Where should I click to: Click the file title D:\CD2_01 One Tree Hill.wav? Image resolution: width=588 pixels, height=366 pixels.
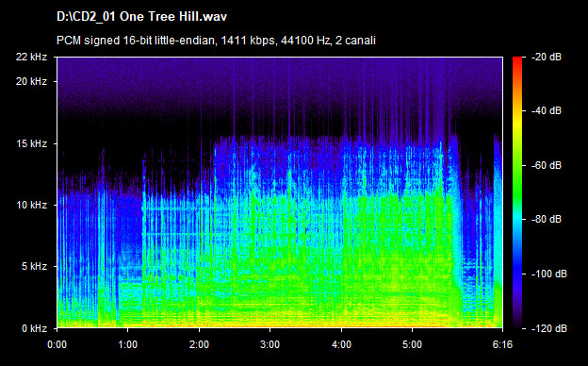[141, 17]
